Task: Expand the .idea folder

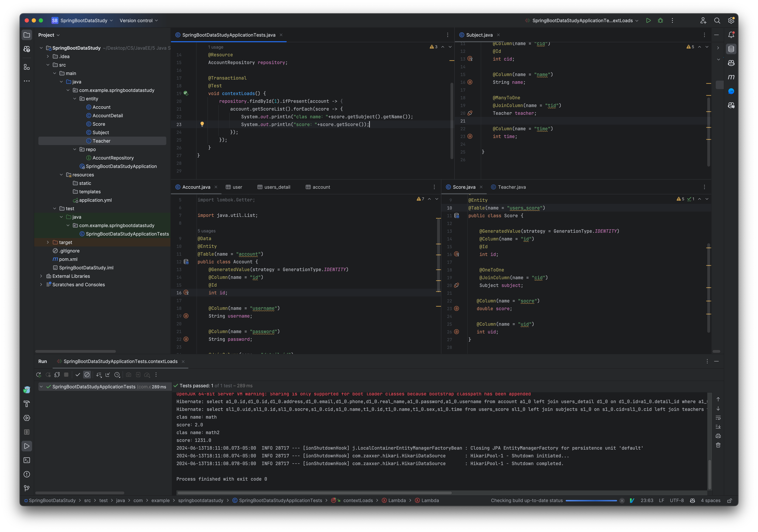Action: pos(48,57)
